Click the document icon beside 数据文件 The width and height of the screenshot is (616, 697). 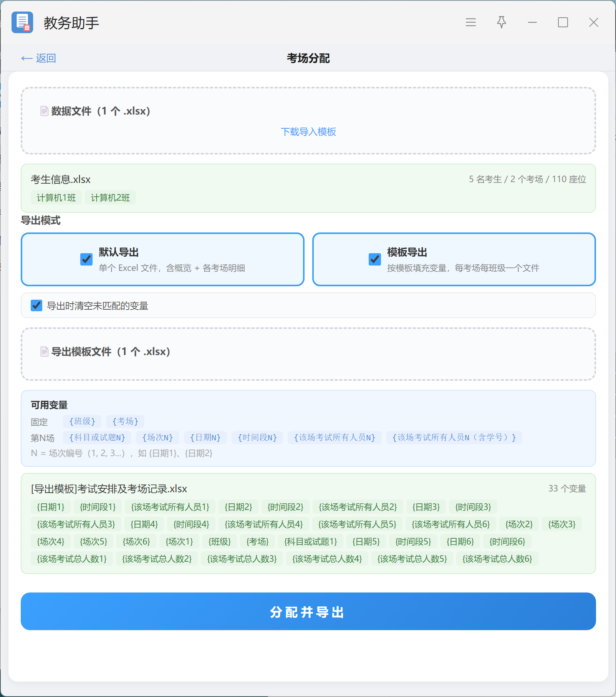(44, 111)
